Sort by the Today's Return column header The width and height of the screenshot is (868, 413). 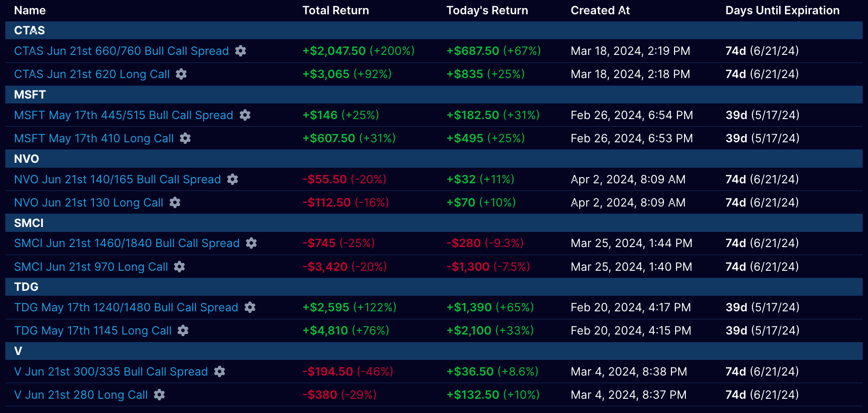pyautogui.click(x=487, y=10)
